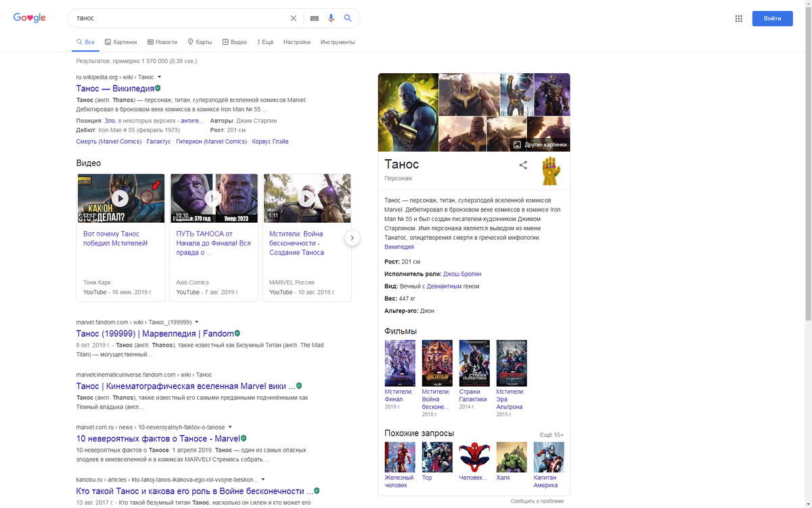
Task: Open Кто такой Танос kanobu result
Action: (195, 491)
